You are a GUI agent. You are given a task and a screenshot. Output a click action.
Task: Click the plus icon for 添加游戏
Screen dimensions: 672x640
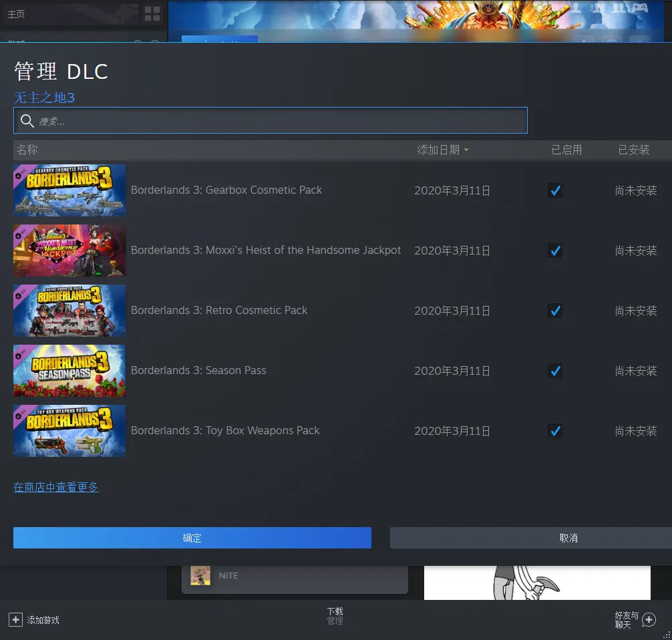[x=15, y=620]
